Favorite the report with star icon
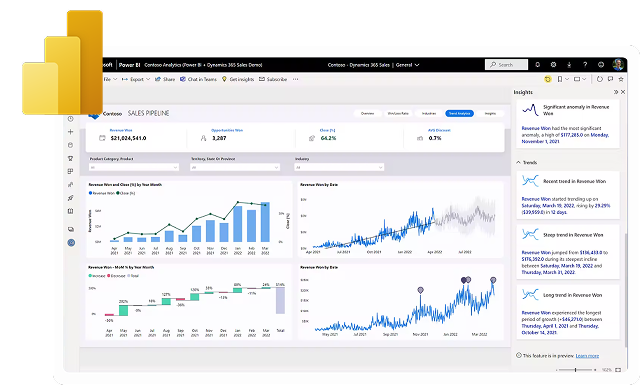The image size is (640, 385). point(621,79)
